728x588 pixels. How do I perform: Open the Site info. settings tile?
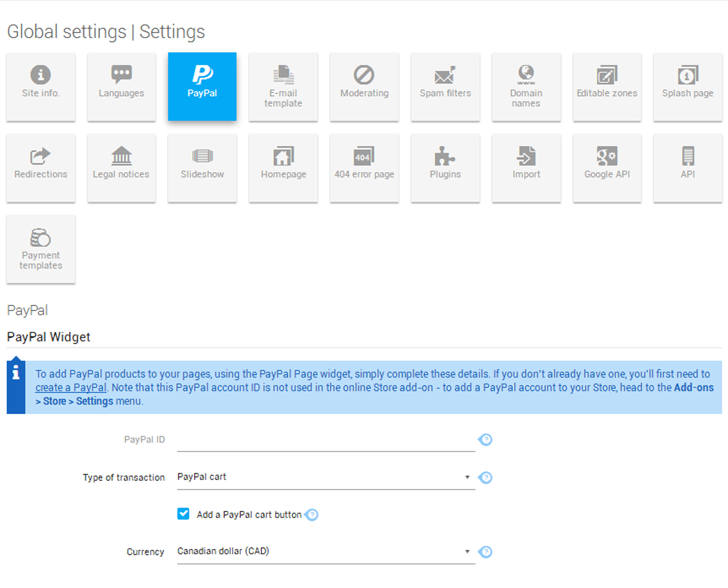point(41,87)
